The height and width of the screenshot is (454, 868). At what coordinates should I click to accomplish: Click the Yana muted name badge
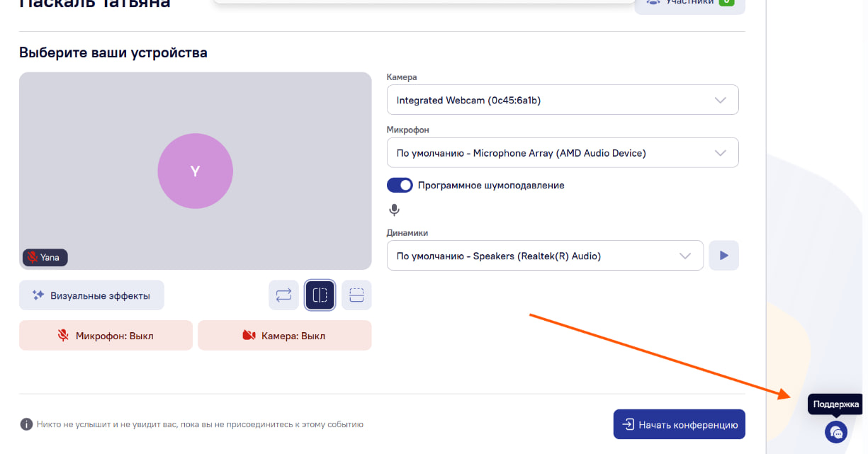pos(45,258)
